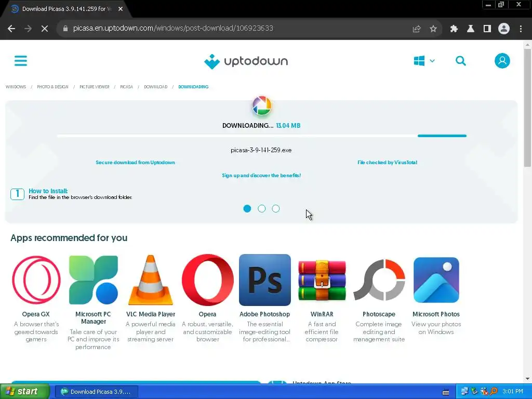Open the site search magnifier

pyautogui.click(x=461, y=61)
